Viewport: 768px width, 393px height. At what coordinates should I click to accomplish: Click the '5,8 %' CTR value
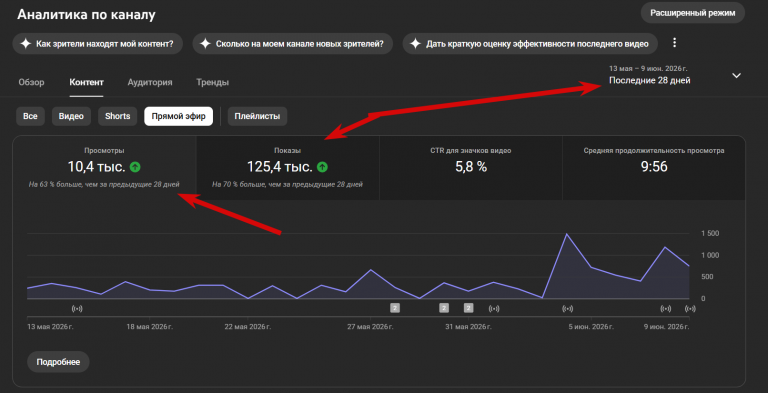coord(471,167)
